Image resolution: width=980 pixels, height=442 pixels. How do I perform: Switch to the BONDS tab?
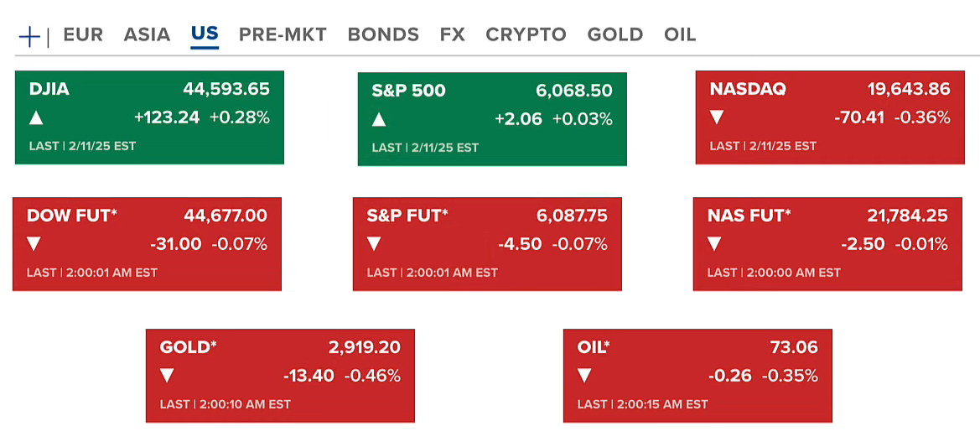[x=383, y=34]
